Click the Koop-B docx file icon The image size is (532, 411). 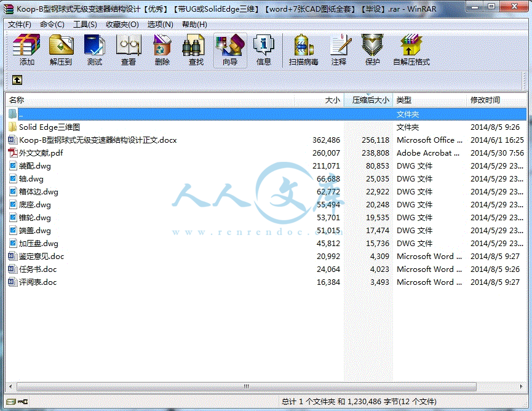tap(12, 140)
